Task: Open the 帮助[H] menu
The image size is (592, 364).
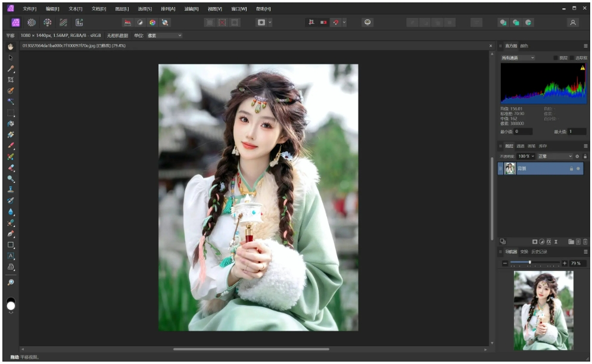Action: (x=263, y=9)
